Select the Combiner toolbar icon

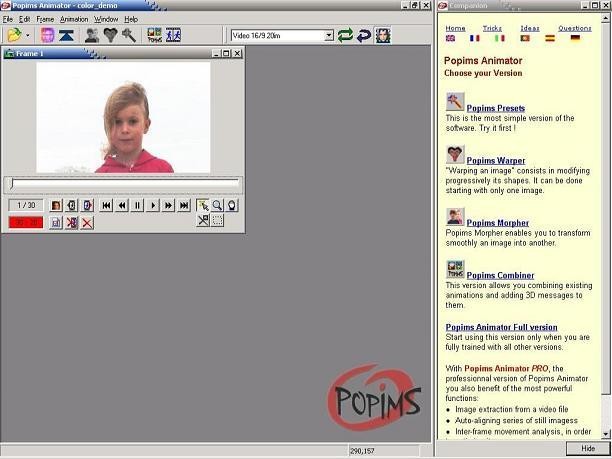pyautogui.click(x=155, y=35)
